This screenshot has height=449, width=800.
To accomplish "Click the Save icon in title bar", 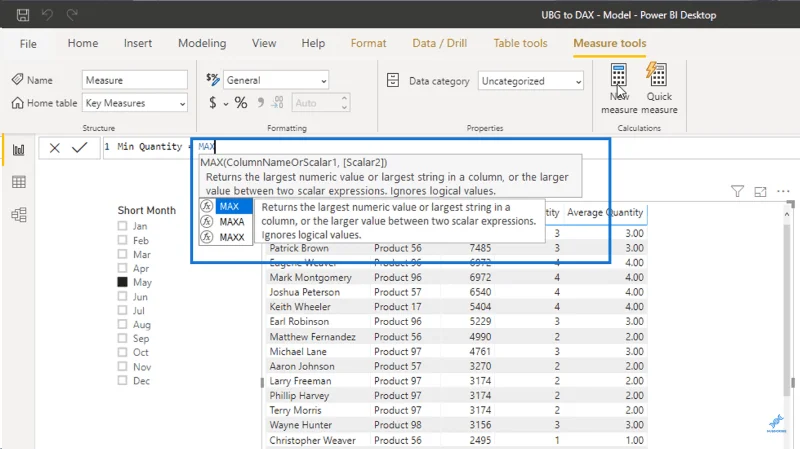I will pyautogui.click(x=23, y=15).
